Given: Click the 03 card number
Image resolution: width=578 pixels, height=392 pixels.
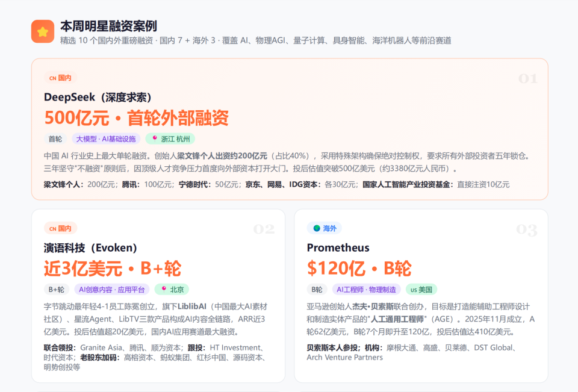Looking at the screenshot, I should pos(527,230).
